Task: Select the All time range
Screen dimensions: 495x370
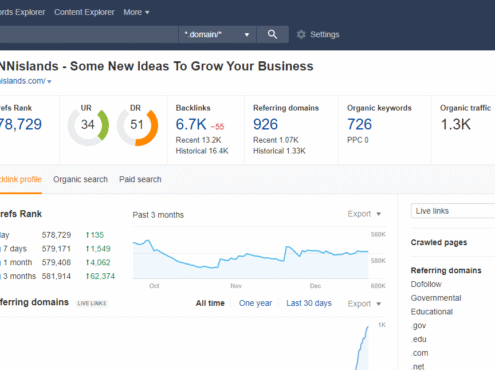Action: click(210, 303)
